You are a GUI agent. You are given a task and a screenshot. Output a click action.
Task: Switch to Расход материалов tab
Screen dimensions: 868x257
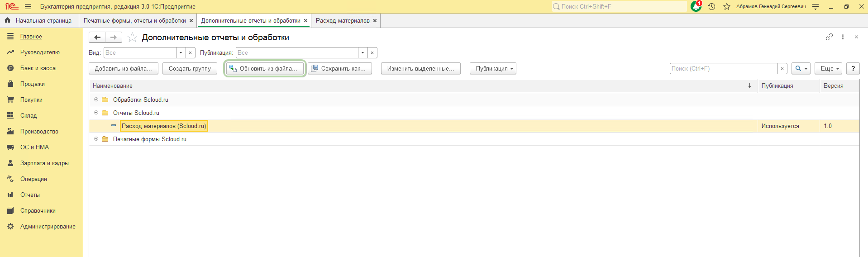click(x=343, y=21)
